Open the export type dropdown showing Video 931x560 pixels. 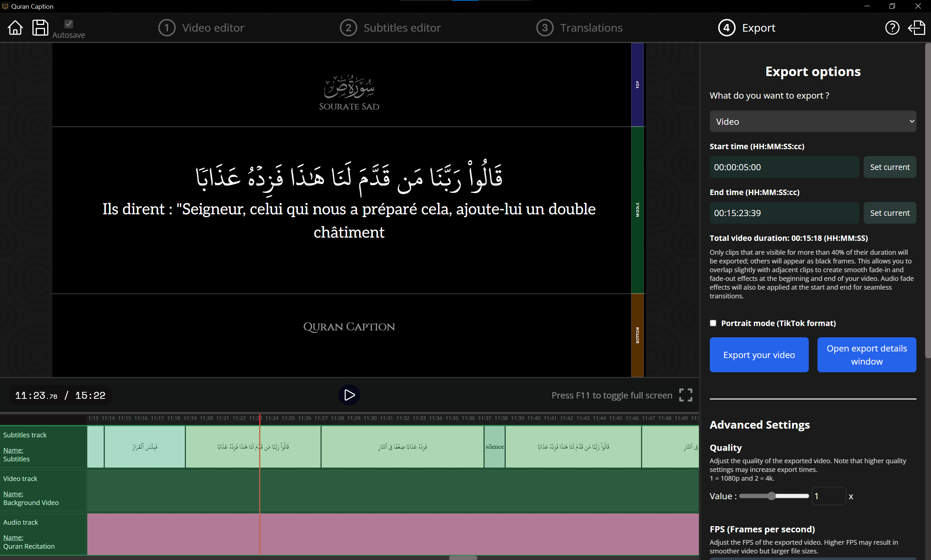click(x=812, y=122)
